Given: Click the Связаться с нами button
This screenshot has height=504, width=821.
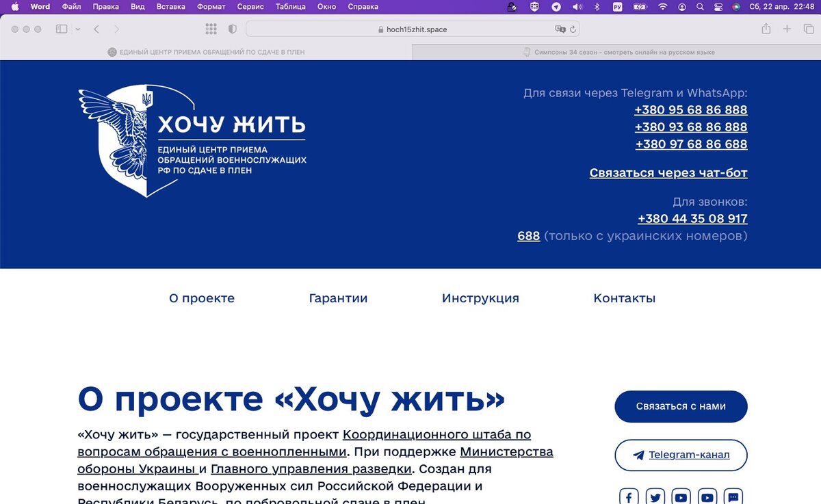Looking at the screenshot, I should tap(681, 406).
